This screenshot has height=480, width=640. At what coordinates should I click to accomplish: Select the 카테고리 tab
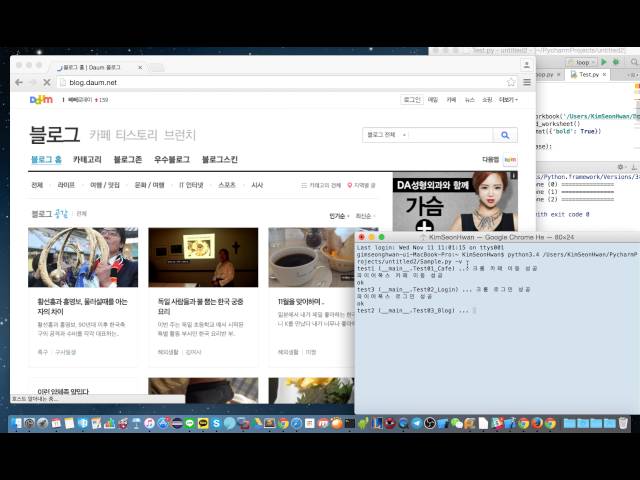[x=87, y=160]
